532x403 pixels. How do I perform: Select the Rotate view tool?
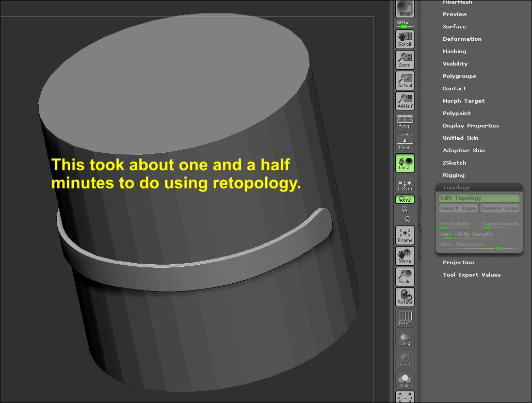pyautogui.click(x=405, y=298)
